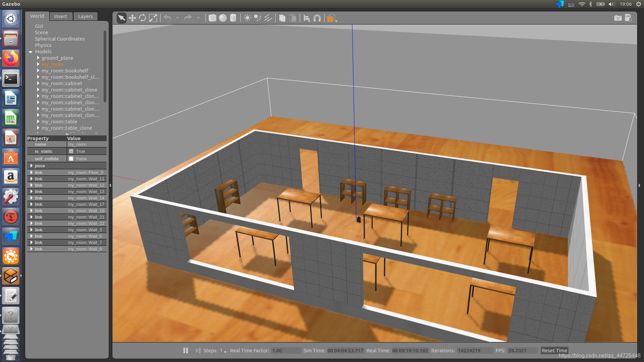Expand the pose property
This screenshot has width=644, height=362.
[x=32, y=166]
